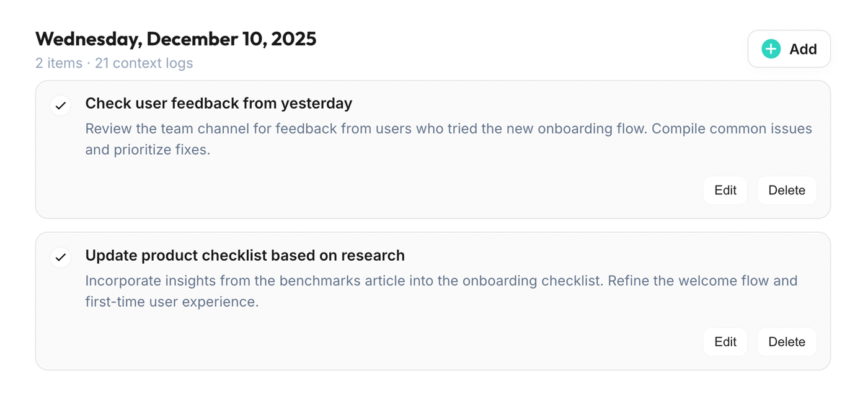Screen dimensions: 868x396
Task: Edit the product checklist item
Action: 725,342
